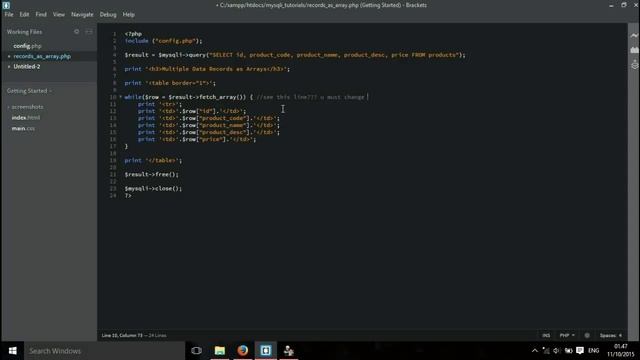Click line number 24 in gutter
This screenshot has width=640, height=360.
click(x=113, y=196)
